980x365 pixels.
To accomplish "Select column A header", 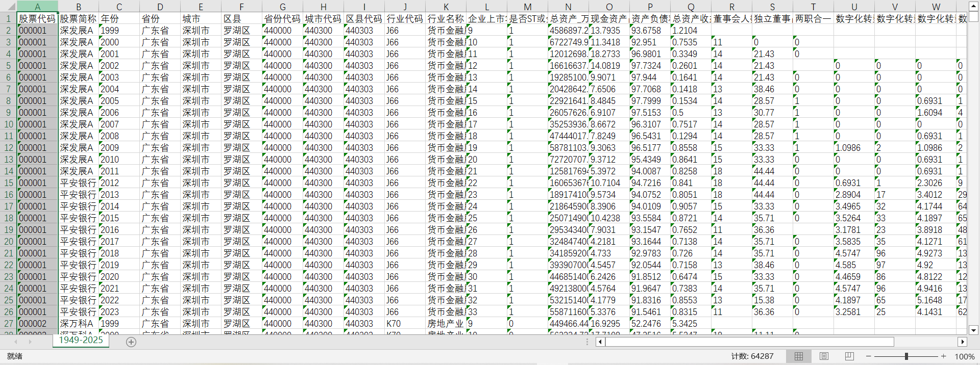I will coord(37,7).
